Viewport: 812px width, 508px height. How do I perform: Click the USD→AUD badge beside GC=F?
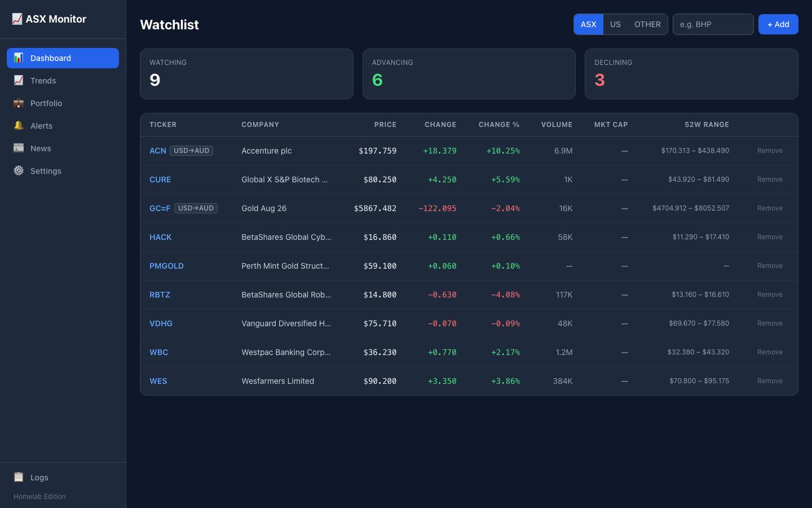196,208
